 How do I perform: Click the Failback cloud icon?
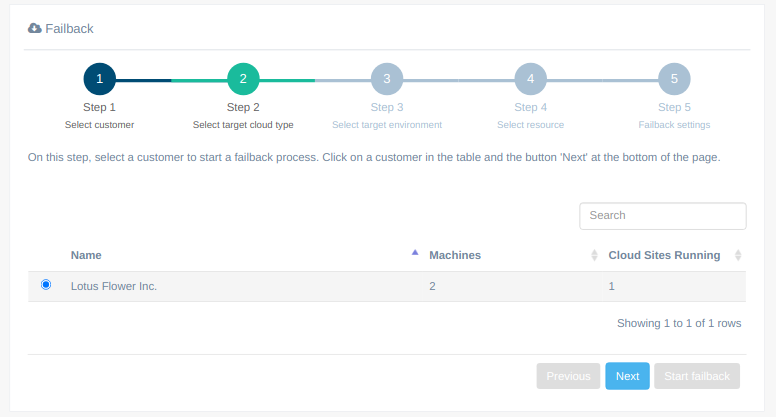point(35,28)
